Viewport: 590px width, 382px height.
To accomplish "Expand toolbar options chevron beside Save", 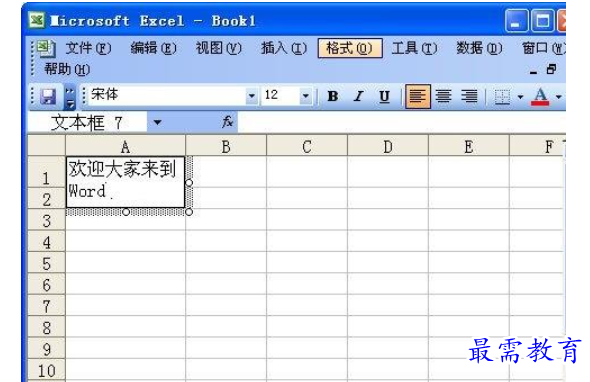I will [70, 97].
